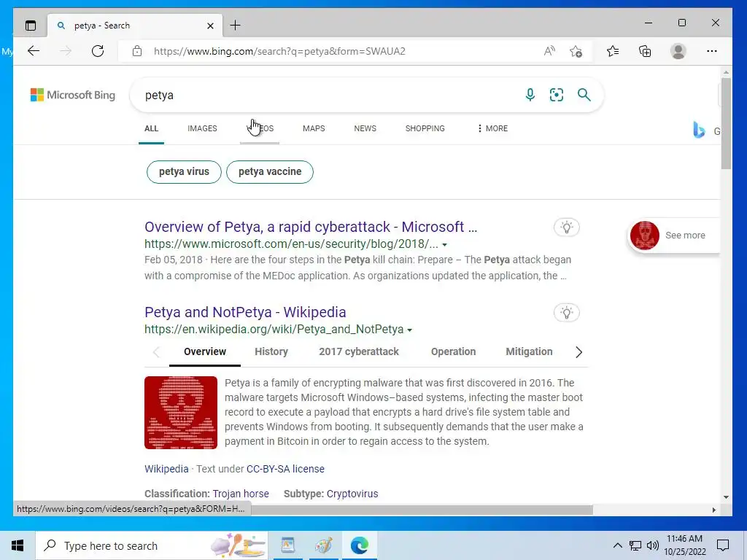
Task: Select the petya virus suggestion
Action: tap(184, 172)
